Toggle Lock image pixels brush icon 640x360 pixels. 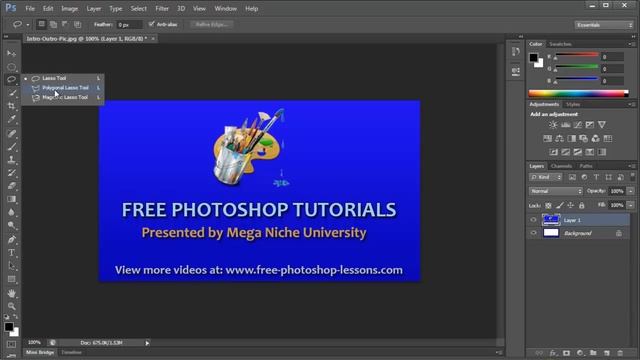560,205
